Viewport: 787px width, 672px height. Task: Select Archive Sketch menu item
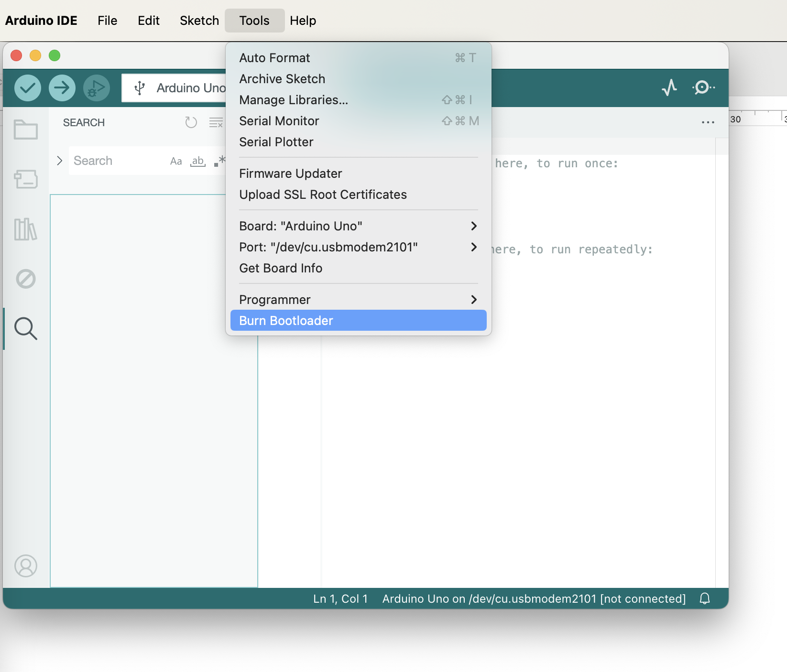pos(358,79)
